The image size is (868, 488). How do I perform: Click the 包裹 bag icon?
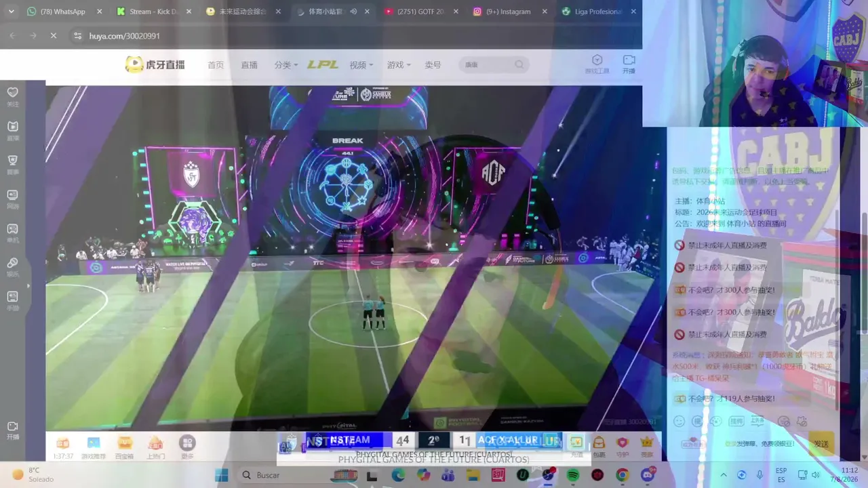click(x=599, y=446)
